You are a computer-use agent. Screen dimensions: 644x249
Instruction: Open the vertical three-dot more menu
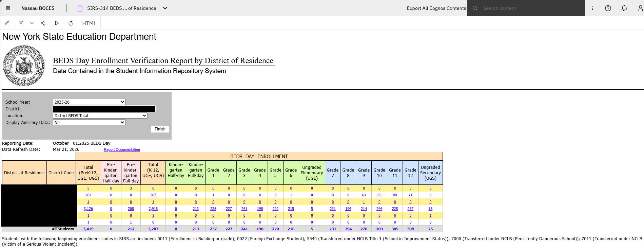pyautogui.click(x=592, y=8)
